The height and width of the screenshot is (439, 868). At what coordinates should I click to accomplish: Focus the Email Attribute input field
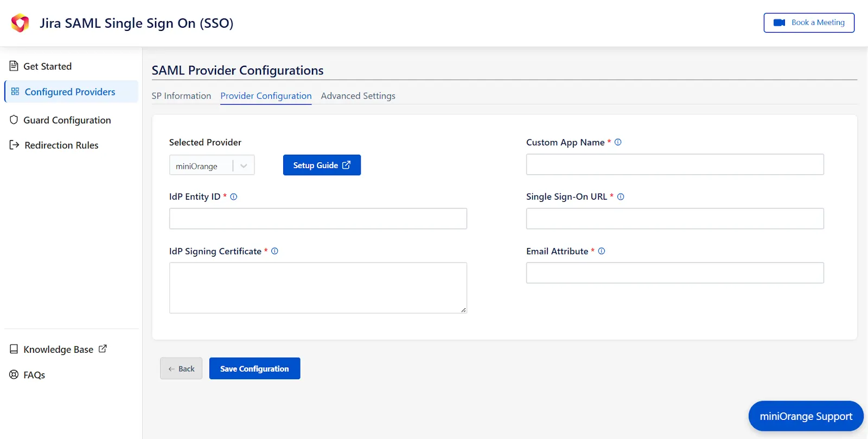tap(675, 273)
